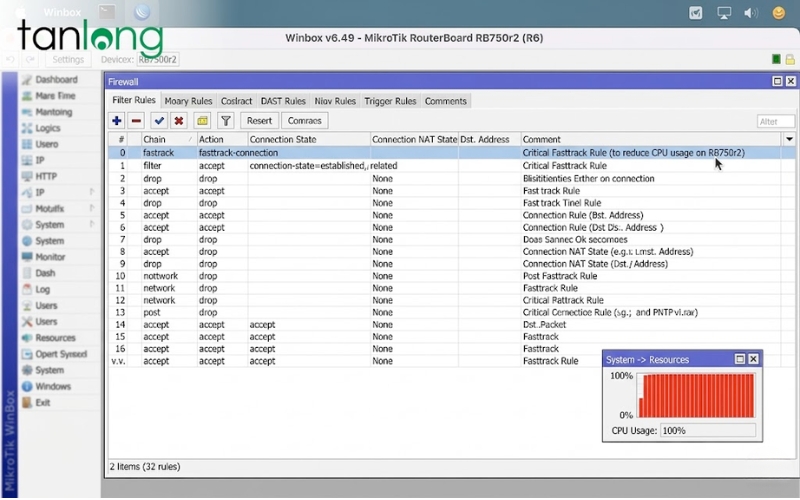The width and height of the screenshot is (800, 500).
Task: Enable rule with the blue checkmark icon
Action: [158, 121]
